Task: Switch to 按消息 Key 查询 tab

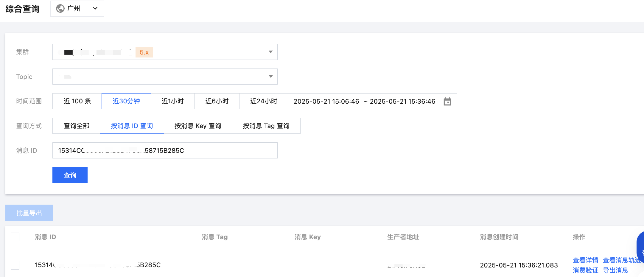Action: [x=198, y=125]
